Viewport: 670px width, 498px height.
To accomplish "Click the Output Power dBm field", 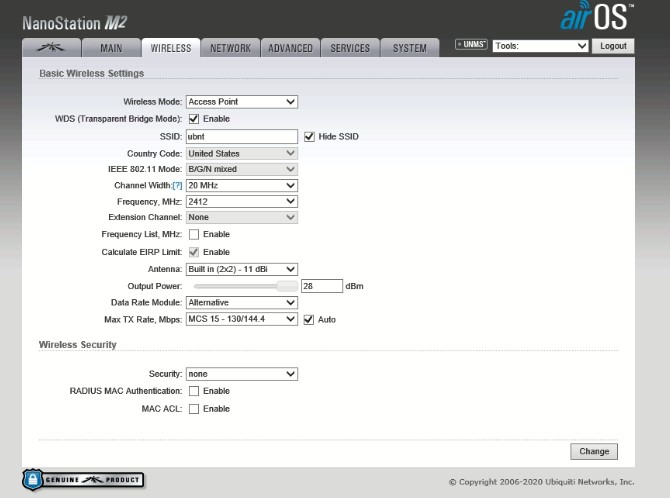I will click(x=322, y=286).
